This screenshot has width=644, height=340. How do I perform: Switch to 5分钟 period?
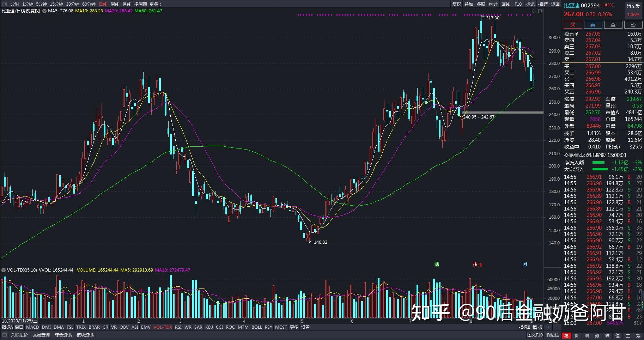coord(41,4)
